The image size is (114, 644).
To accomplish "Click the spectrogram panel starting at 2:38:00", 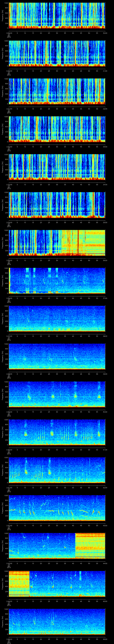I will click(57, 357).
